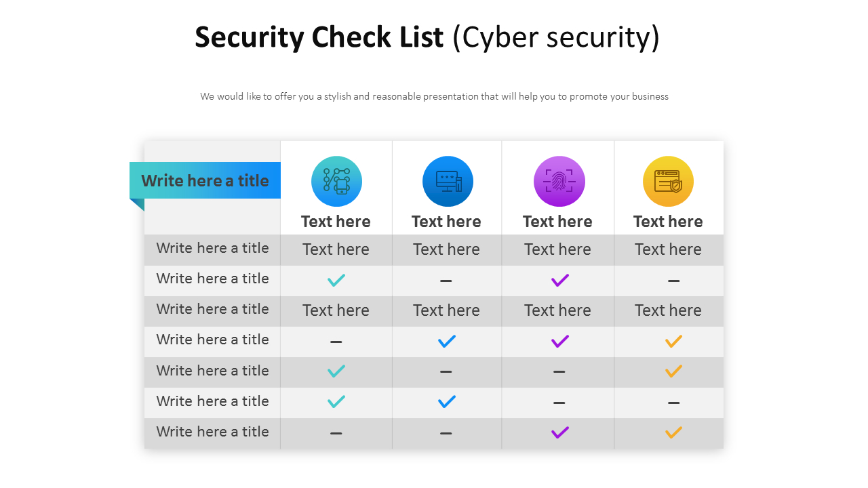Click the teal network device icon
Screen dimensions: 868x488
coord(336,182)
